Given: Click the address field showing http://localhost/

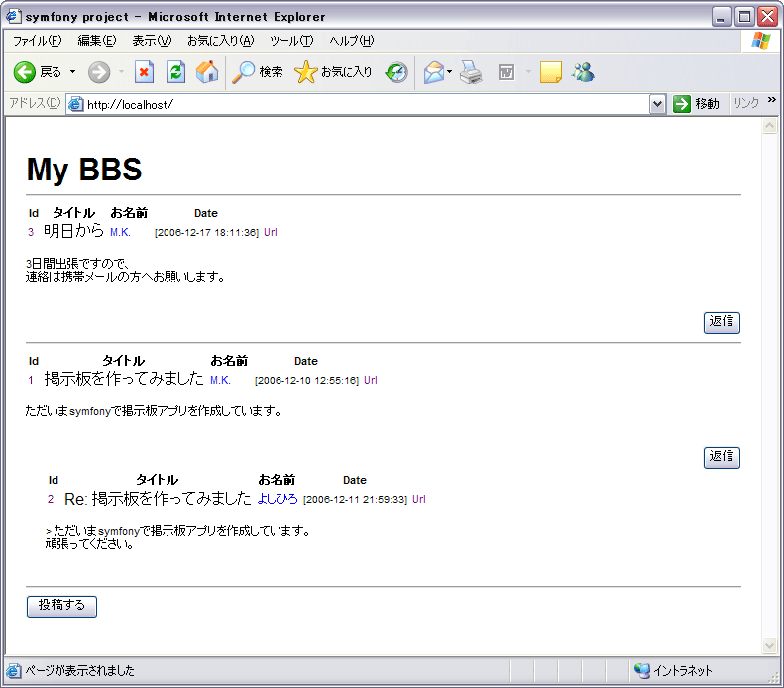Looking at the screenshot, I should 365,104.
